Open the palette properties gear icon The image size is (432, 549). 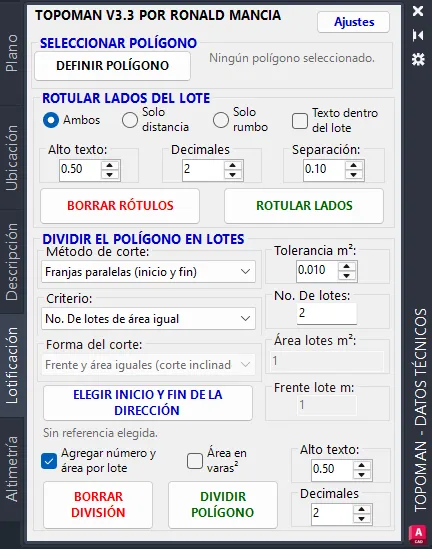[418, 59]
